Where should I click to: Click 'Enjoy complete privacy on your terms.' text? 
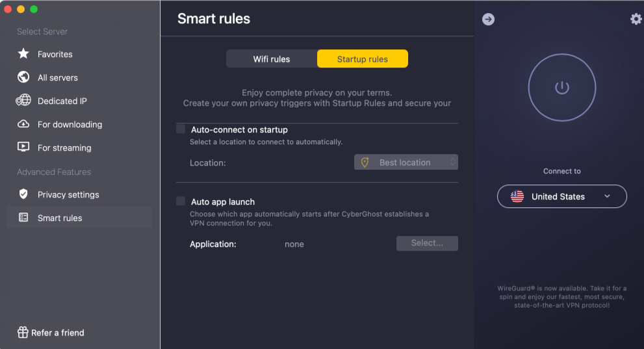click(316, 92)
